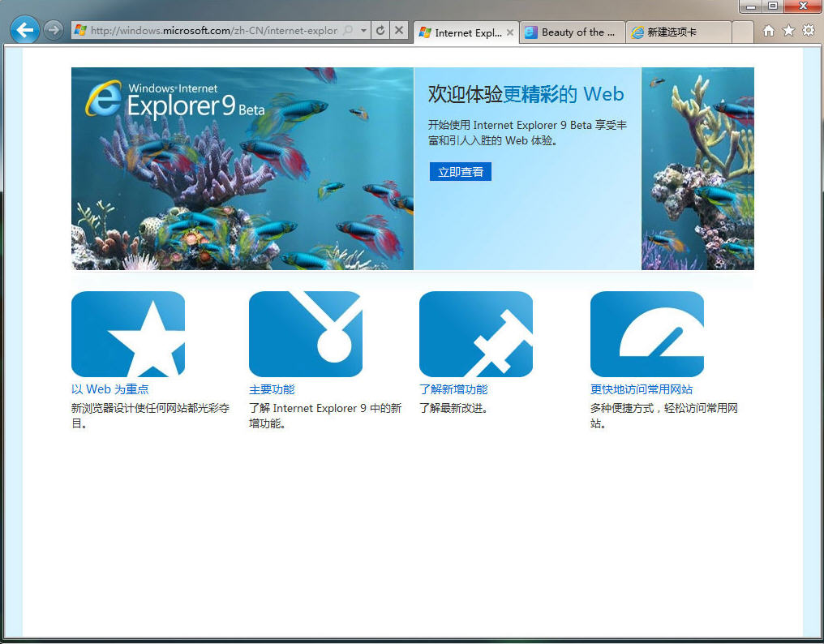Stop loading with the X button

click(399, 31)
